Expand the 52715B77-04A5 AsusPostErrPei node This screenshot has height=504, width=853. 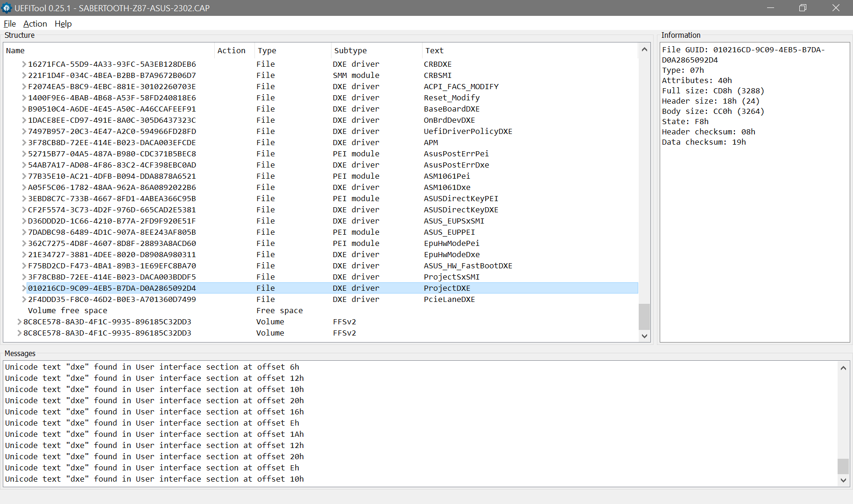click(x=24, y=154)
